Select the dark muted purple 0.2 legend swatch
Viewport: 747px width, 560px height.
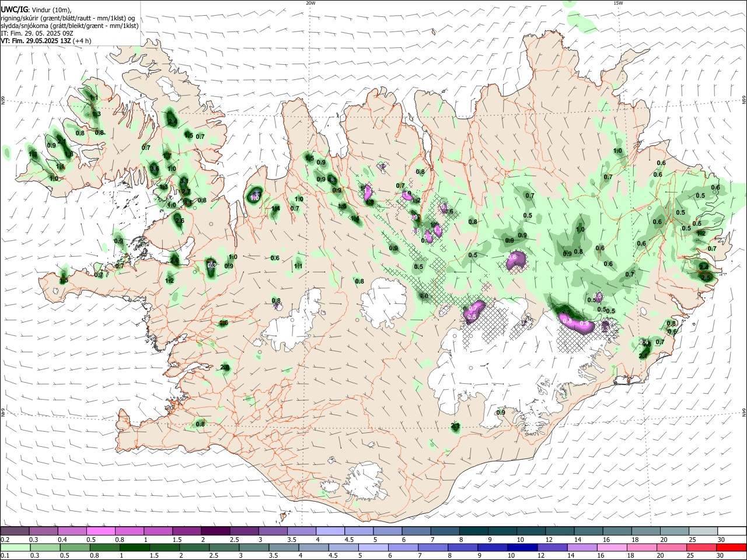15,531
